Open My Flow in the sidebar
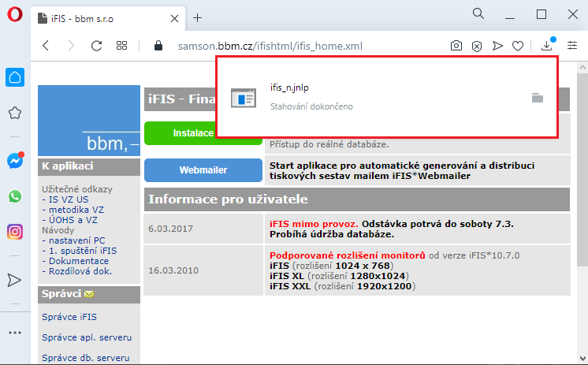Image resolution: width=588 pixels, height=365 pixels. point(14,280)
